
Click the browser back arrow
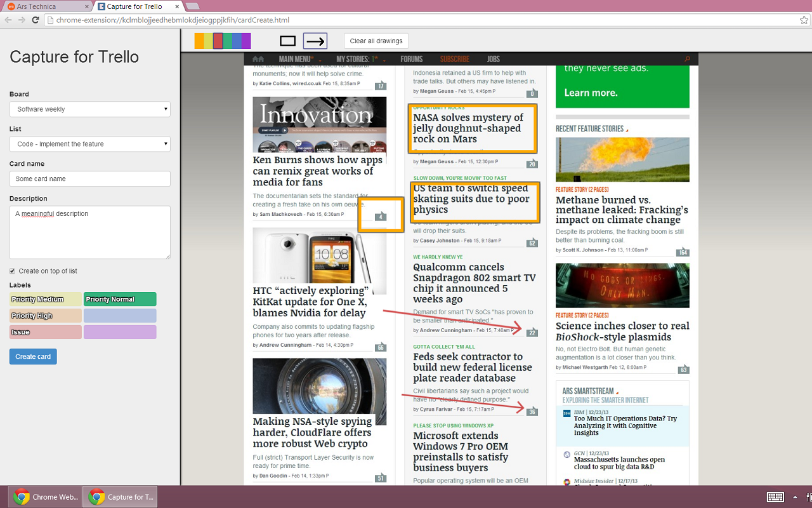click(8, 20)
